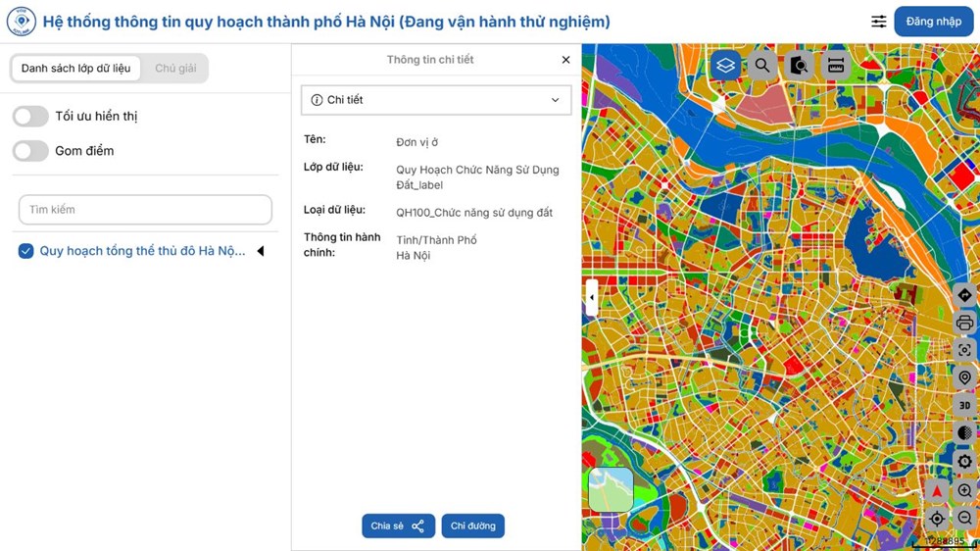Screen dimensions: 980x551
Task: Select the 'Tỉnh/Thành Phố' label text
Action: pyautogui.click(x=436, y=239)
